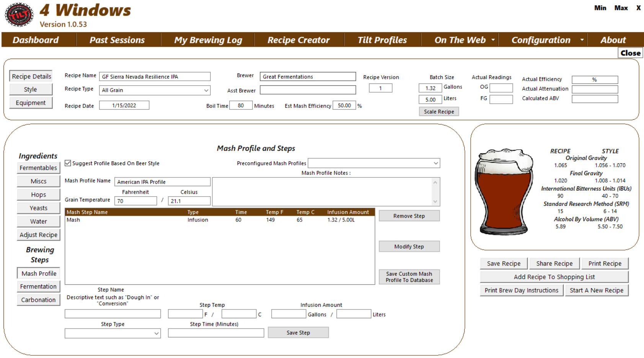Select the Recipe Details section
The height and width of the screenshot is (358, 644).
coord(31,76)
